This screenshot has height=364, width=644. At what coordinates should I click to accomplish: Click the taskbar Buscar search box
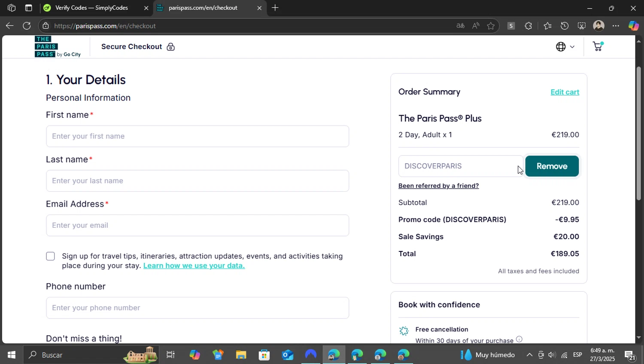coord(91,355)
